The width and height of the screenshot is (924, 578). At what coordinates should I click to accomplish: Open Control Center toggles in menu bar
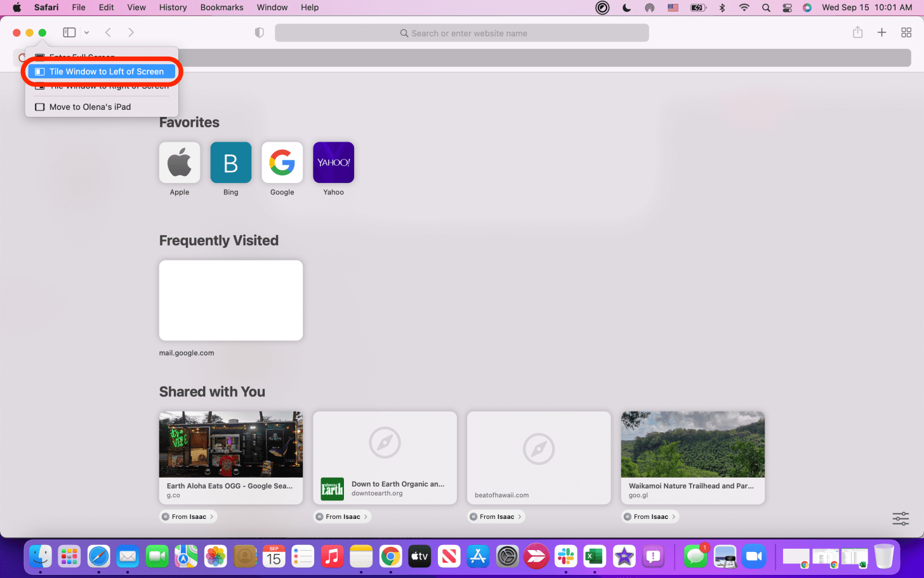(787, 8)
